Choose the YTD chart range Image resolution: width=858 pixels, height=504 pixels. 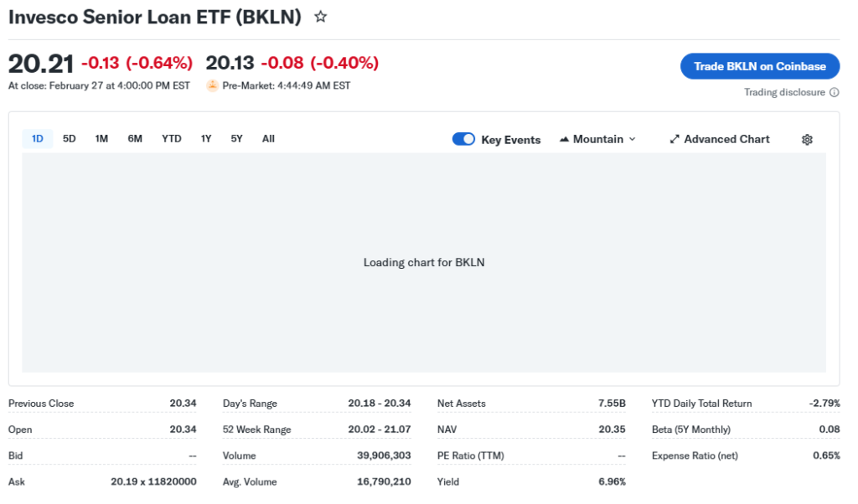tap(172, 139)
